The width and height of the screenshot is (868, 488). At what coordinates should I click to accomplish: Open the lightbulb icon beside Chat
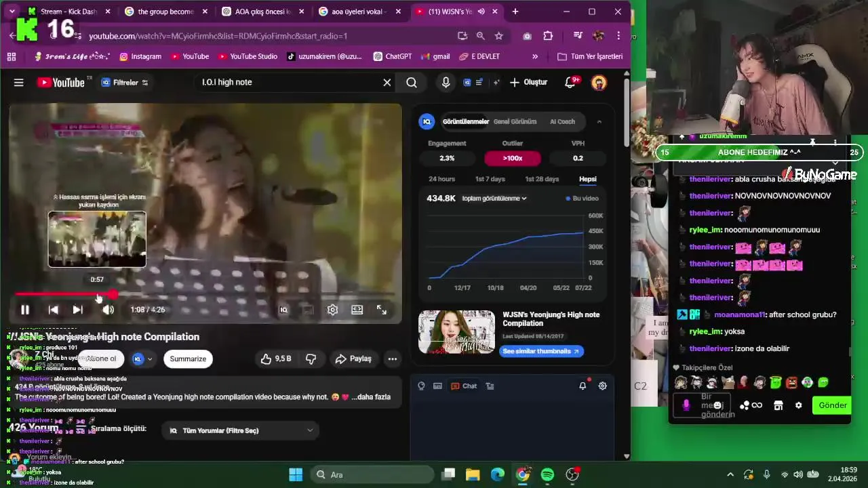(421, 386)
